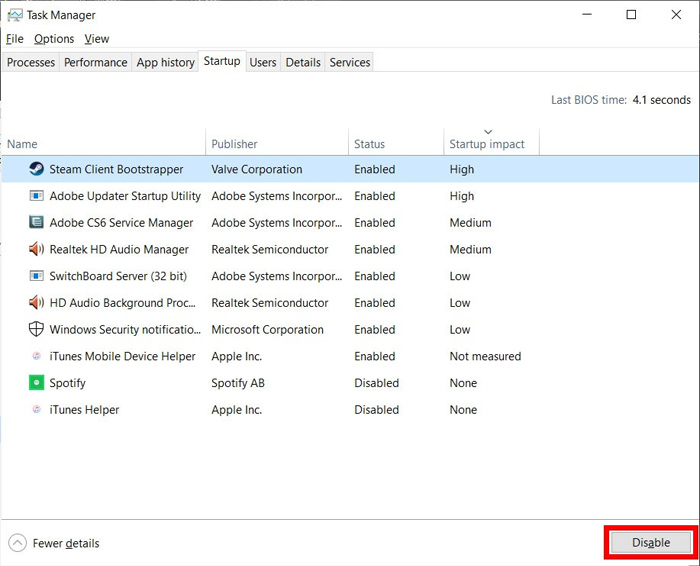Click the Windows Security notification shield icon
The width and height of the screenshot is (700, 566).
point(36,329)
